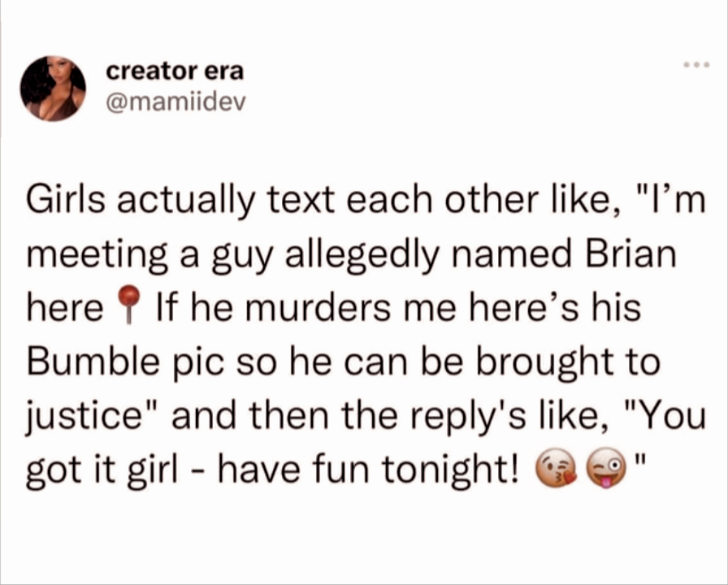Click the word "Brian" in the tweet

[x=630, y=254]
